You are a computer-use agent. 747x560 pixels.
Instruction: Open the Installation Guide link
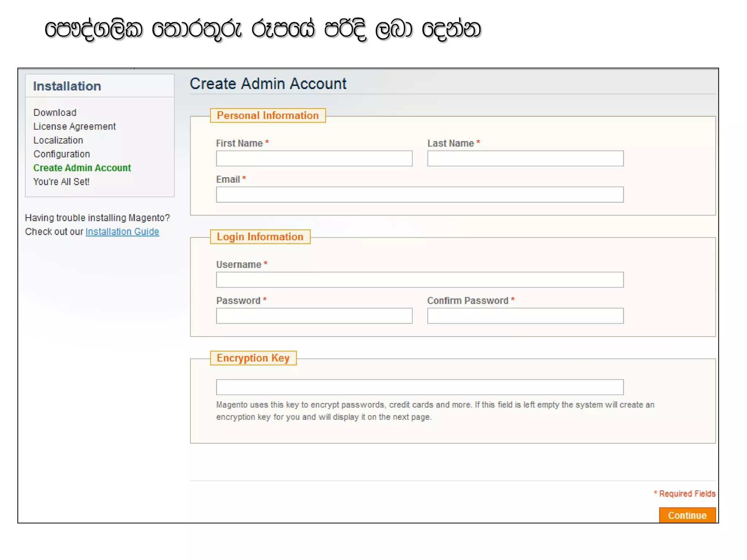(122, 232)
